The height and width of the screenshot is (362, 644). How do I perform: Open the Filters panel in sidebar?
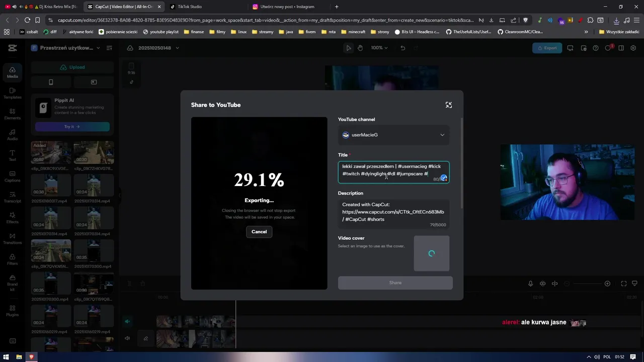pos(13,259)
